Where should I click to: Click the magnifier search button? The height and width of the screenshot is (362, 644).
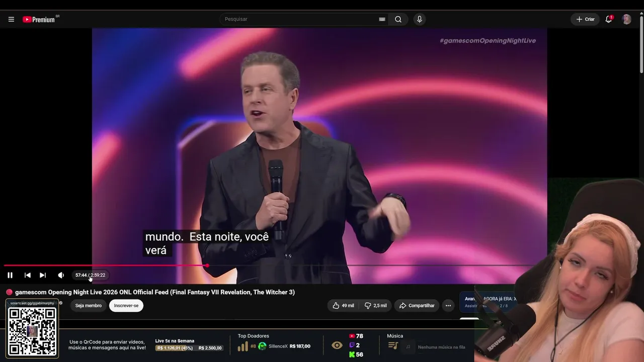point(398,19)
